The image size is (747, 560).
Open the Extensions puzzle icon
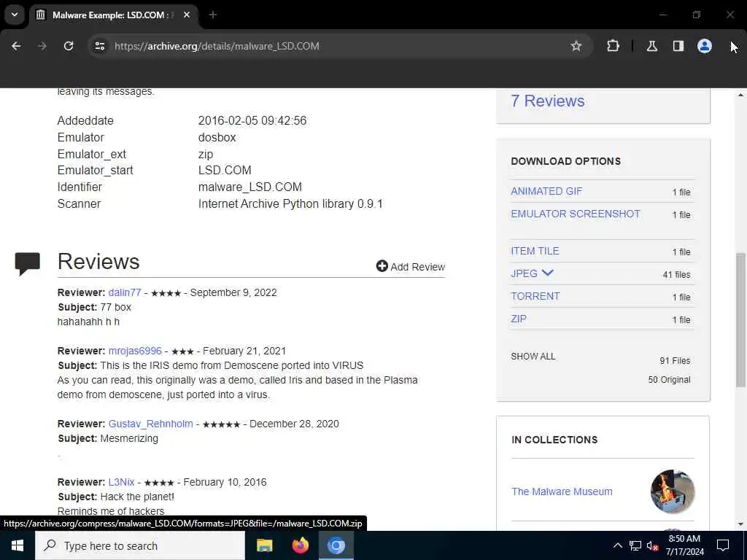[613, 46]
